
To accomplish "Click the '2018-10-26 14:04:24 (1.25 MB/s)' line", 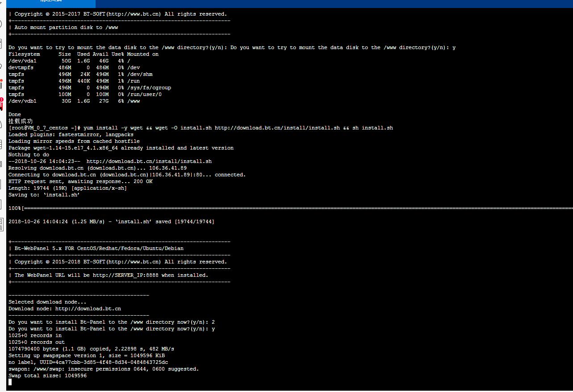I will coord(112,221).
